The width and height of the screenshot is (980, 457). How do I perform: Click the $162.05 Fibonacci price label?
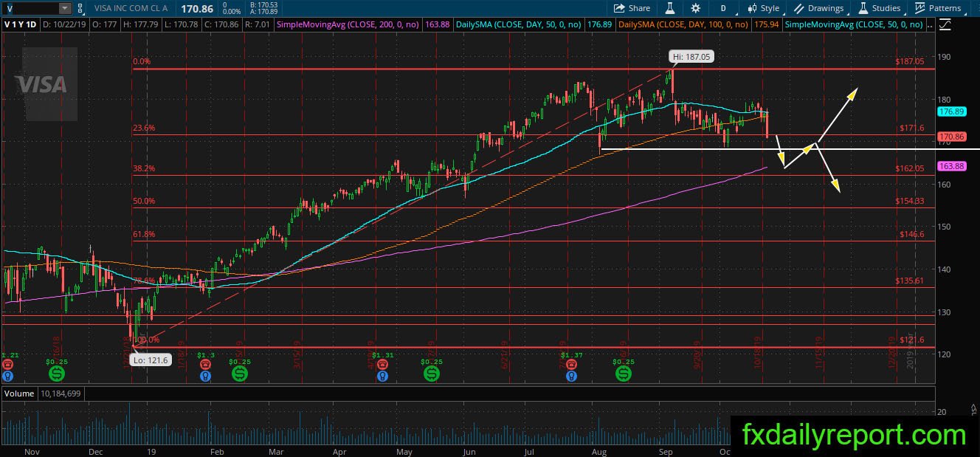tap(909, 168)
